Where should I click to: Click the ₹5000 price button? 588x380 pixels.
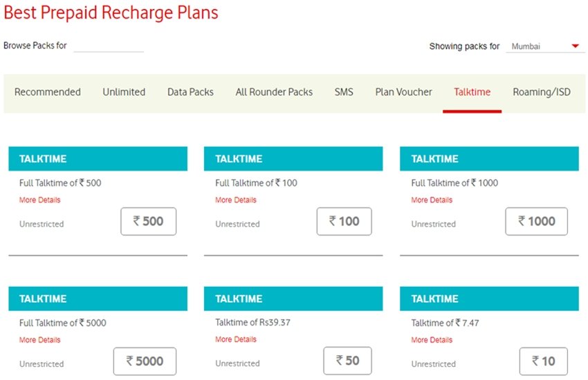click(145, 361)
